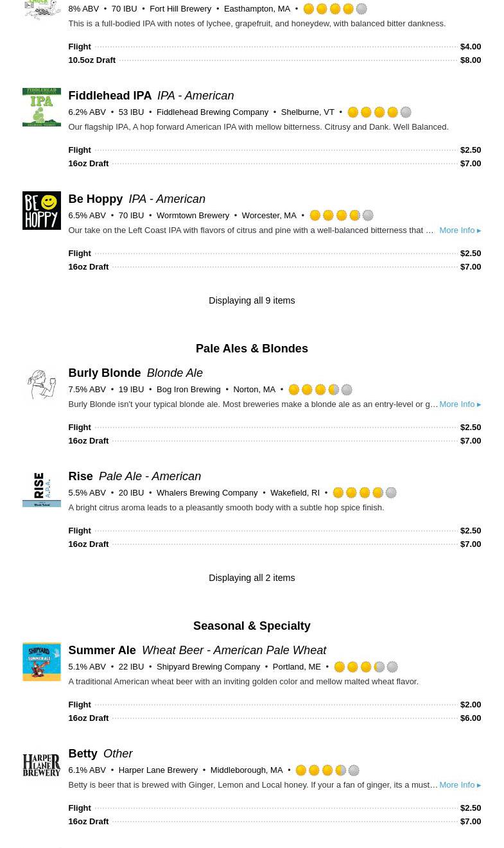The image size is (504, 848).
Task: Select the Pale Ales & Blondes heading
Action: tap(252, 349)
